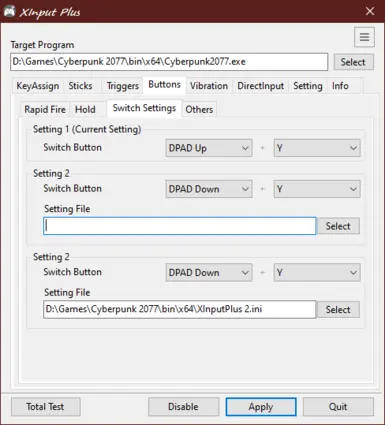This screenshot has height=425, width=385.
Task: Click the Disable button
Action: 183,407
